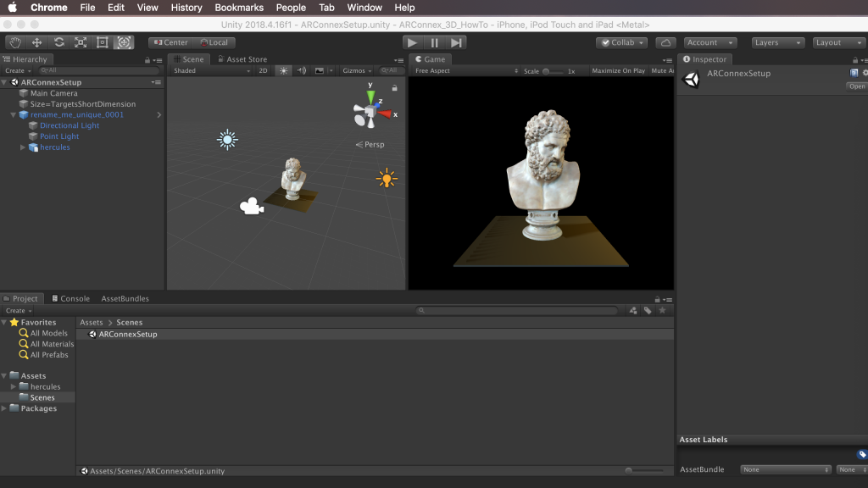Select the Rotate tool
Image resolution: width=868 pixels, height=488 pixels.
tap(58, 42)
